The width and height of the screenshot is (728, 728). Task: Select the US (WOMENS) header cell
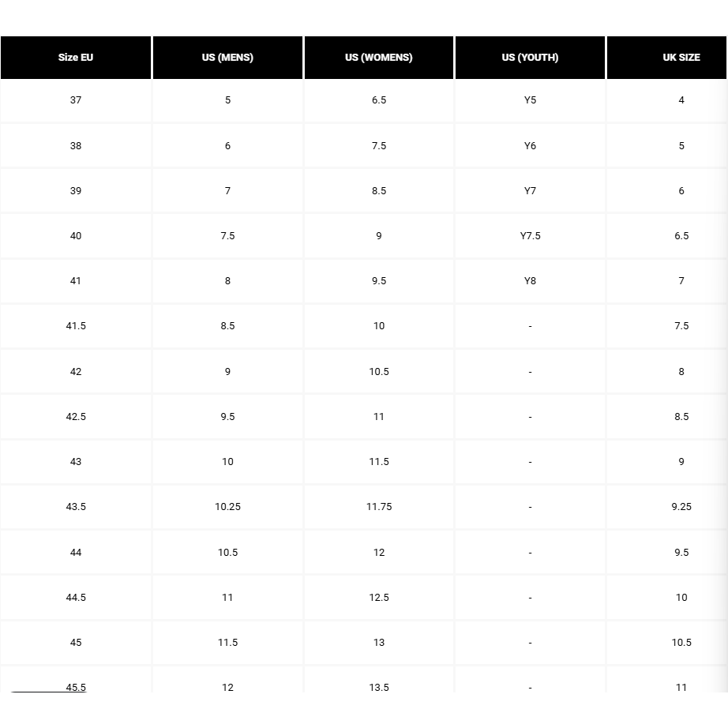379,58
